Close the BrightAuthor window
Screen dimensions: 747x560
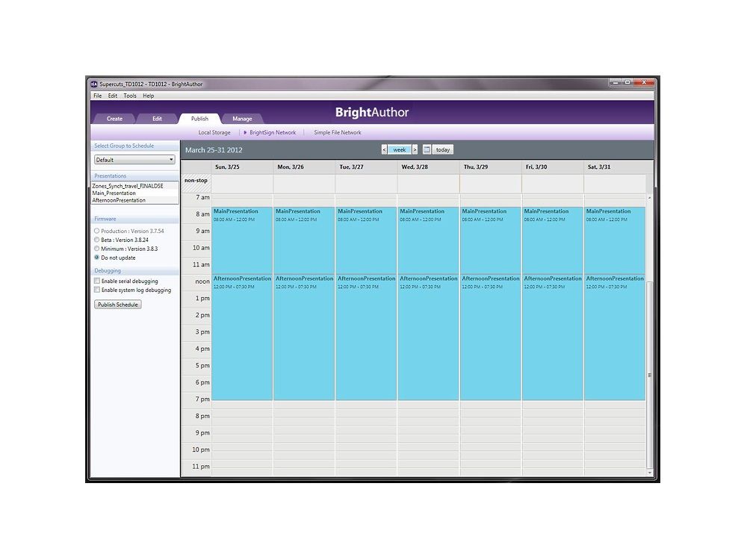(644, 82)
